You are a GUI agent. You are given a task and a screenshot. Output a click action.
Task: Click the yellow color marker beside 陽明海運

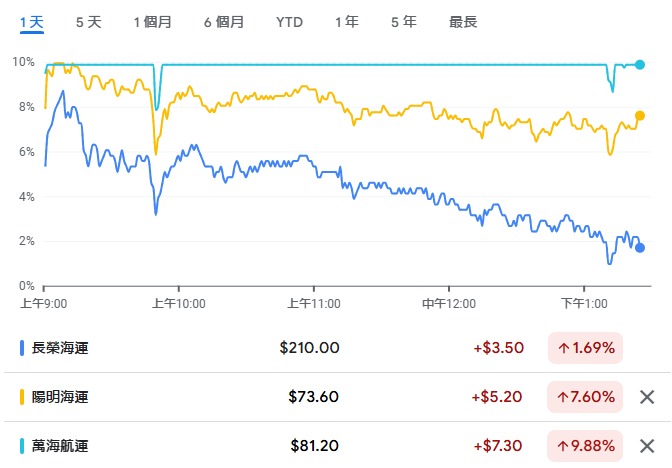coord(22,397)
